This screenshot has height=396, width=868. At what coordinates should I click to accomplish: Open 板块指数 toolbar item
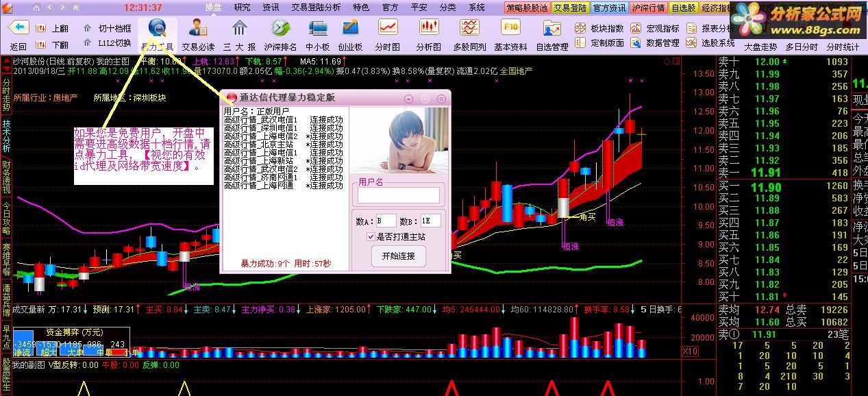[599, 29]
